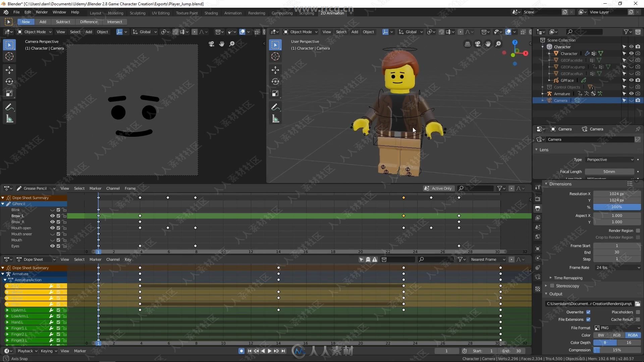Collapse the Dimensions panel
644x362 pixels.
[x=546, y=184]
